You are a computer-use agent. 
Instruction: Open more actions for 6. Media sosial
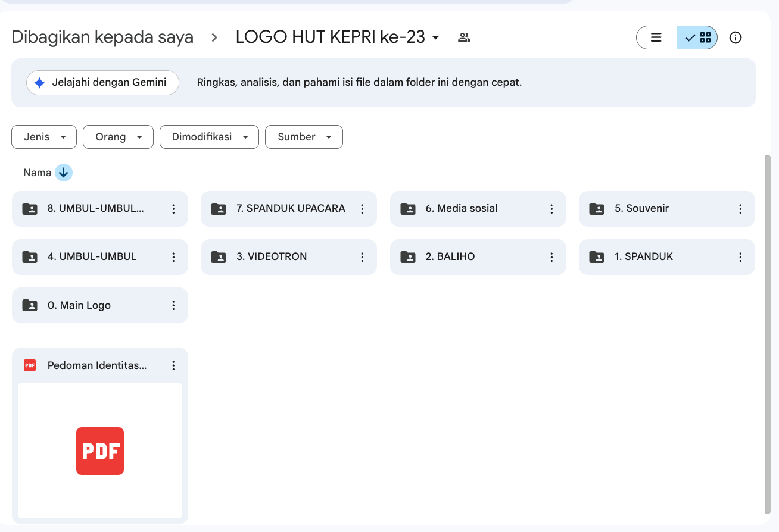click(x=551, y=209)
